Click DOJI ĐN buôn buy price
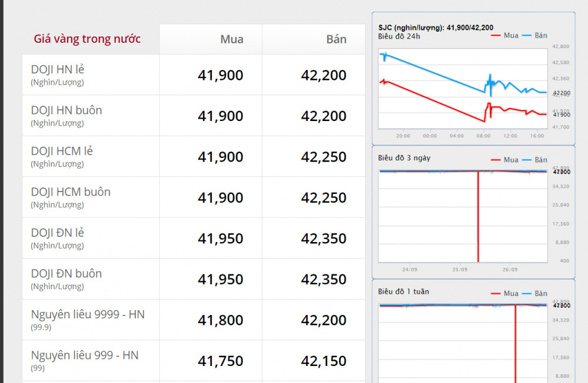 (x=220, y=280)
